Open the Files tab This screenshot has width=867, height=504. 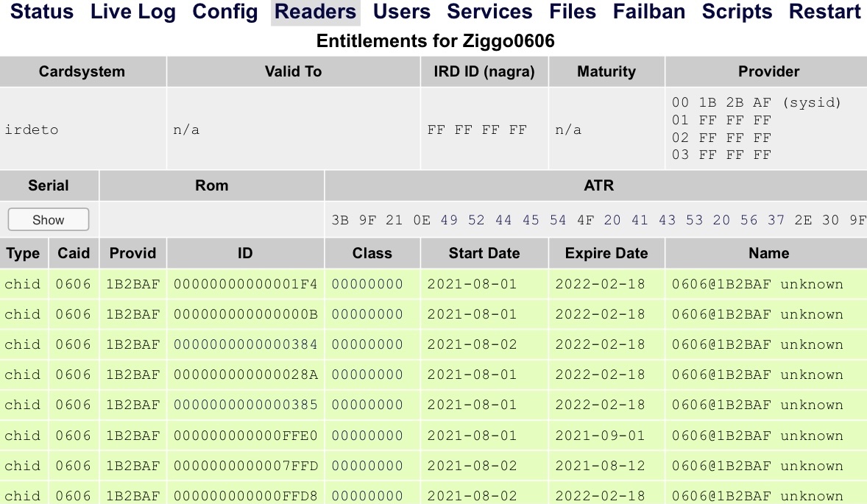[x=573, y=12]
